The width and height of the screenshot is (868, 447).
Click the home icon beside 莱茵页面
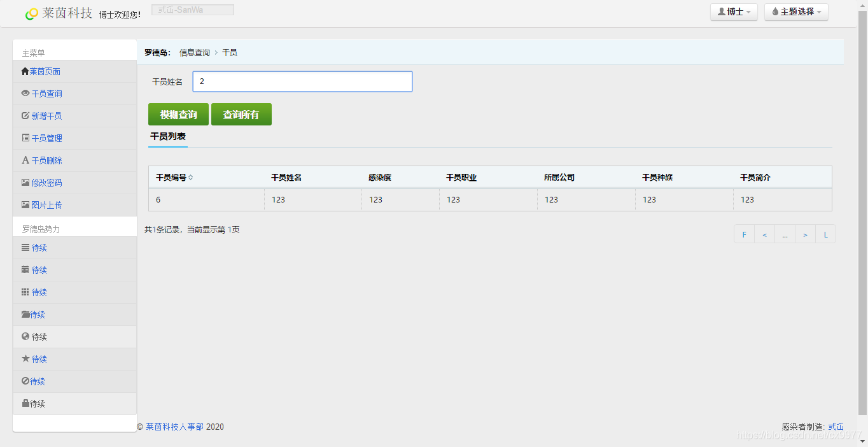pyautogui.click(x=25, y=71)
